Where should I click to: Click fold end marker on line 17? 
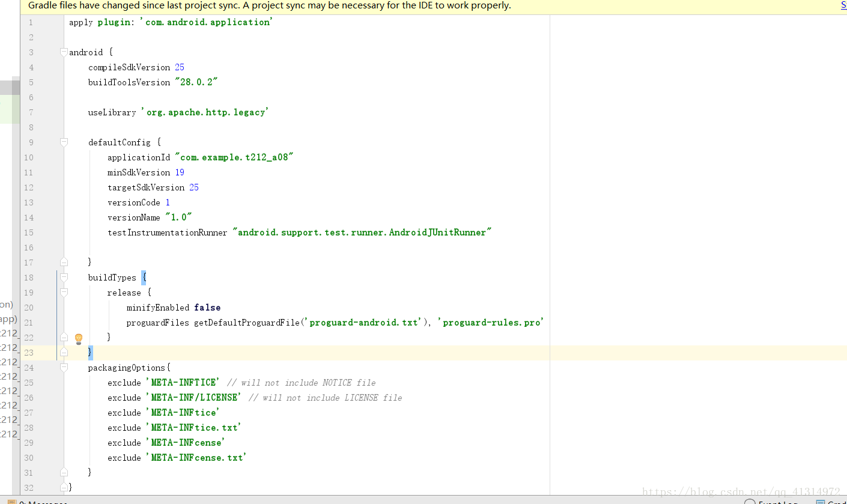(x=64, y=262)
